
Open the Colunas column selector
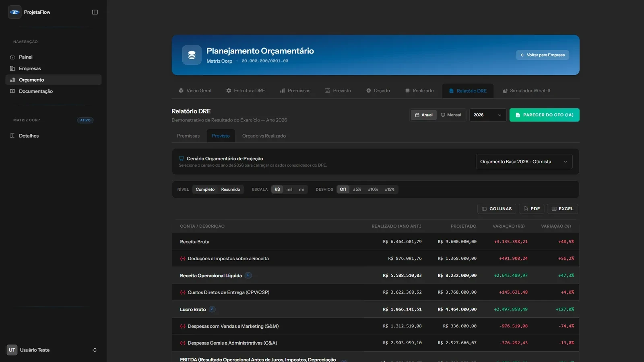497,209
